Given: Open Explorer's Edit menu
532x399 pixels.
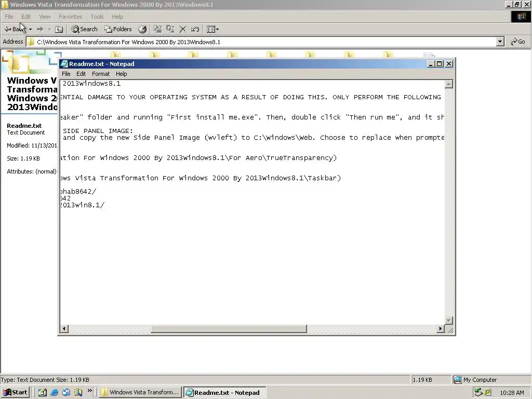Looking at the screenshot, I should (26, 17).
